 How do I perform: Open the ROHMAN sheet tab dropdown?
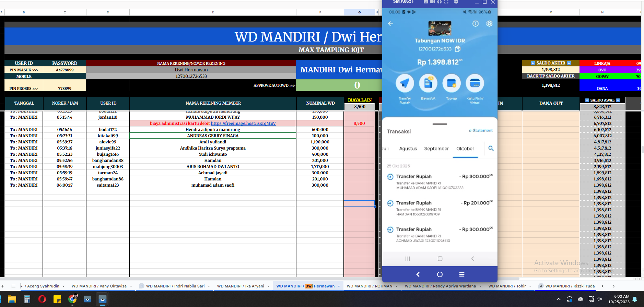point(397,286)
